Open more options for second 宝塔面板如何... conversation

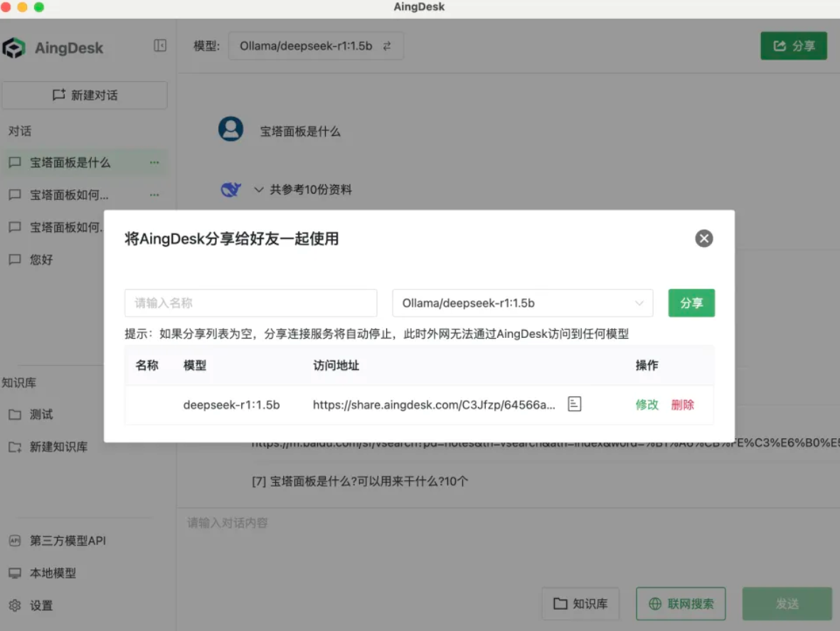coord(154,195)
